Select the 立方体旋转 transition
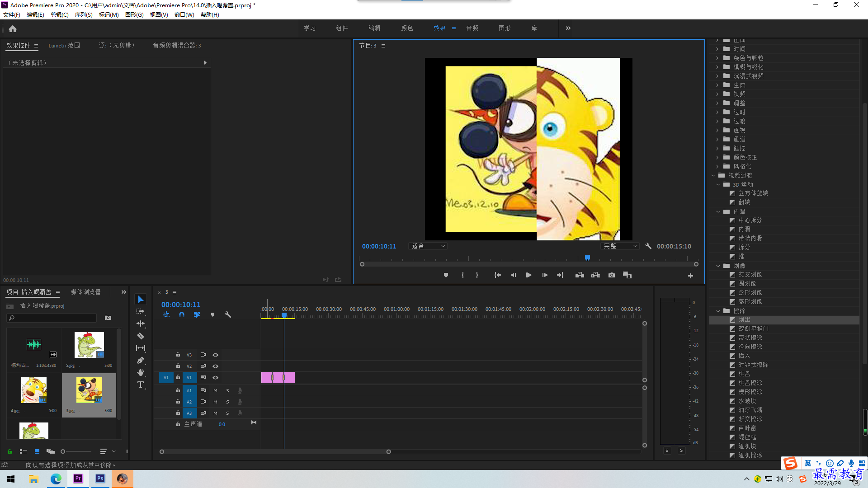 click(x=753, y=193)
